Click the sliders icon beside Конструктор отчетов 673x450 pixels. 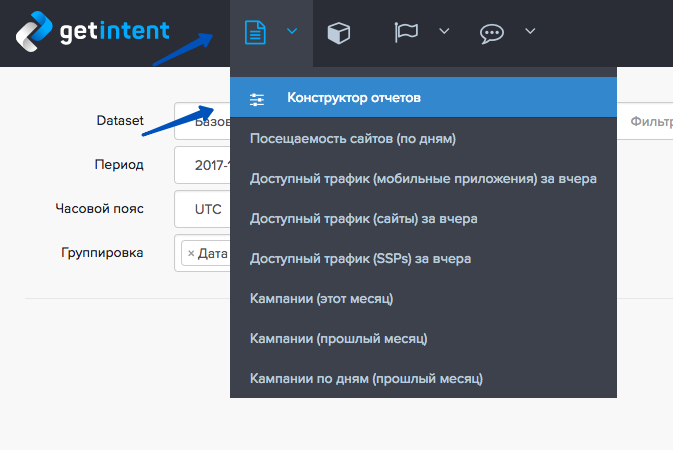pos(257,98)
